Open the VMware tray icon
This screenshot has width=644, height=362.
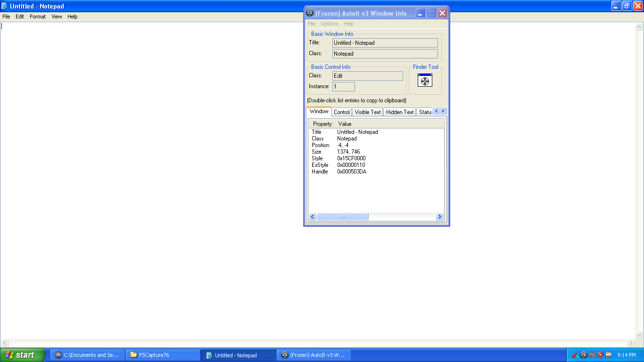(x=609, y=354)
